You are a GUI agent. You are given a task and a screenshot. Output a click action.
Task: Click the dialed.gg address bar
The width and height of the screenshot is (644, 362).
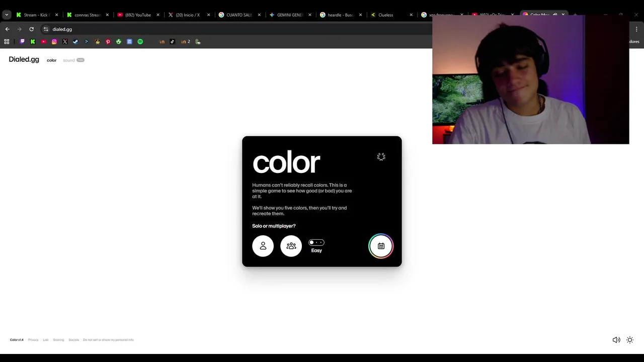[x=236, y=29]
